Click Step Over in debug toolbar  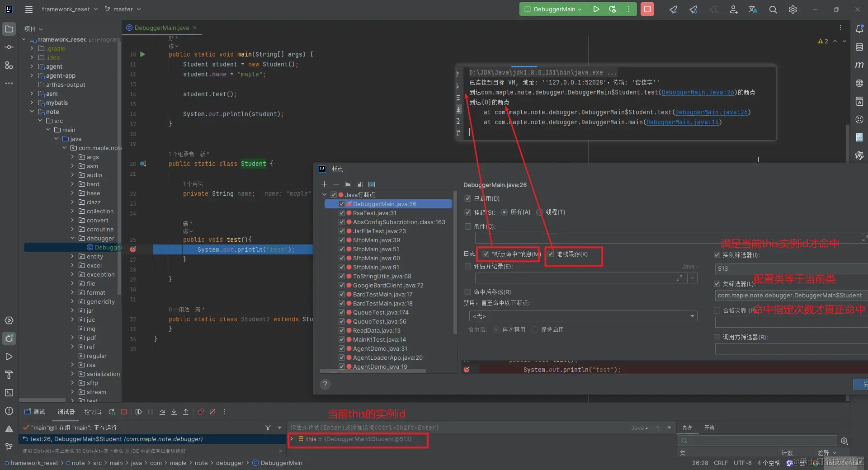pyautogui.click(x=162, y=412)
